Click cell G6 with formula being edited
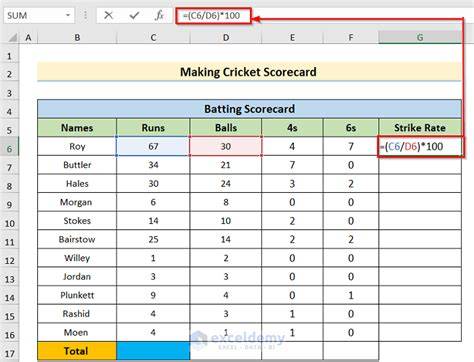 (420, 146)
